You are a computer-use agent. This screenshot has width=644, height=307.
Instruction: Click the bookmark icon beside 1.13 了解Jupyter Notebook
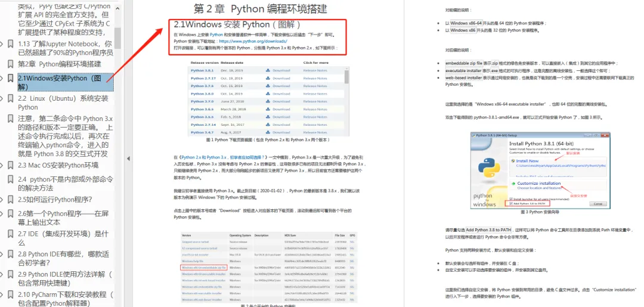point(10,44)
